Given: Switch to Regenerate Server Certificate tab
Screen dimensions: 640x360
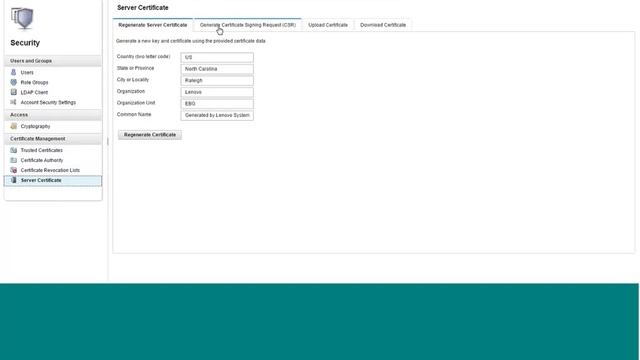Looking at the screenshot, I should pos(153,25).
